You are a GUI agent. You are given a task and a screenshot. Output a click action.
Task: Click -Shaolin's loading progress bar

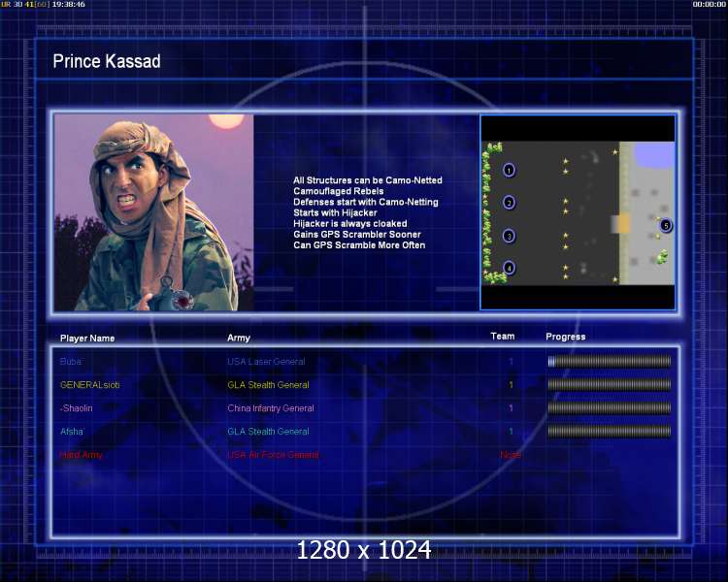[610, 408]
